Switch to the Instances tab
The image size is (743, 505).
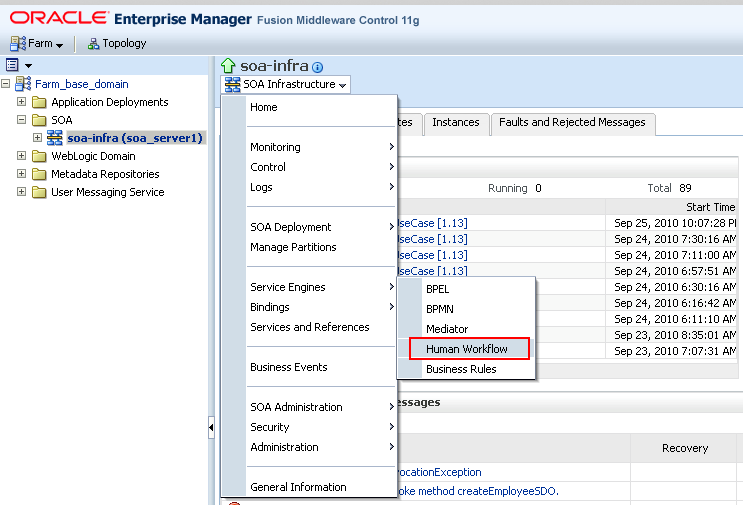[456, 123]
